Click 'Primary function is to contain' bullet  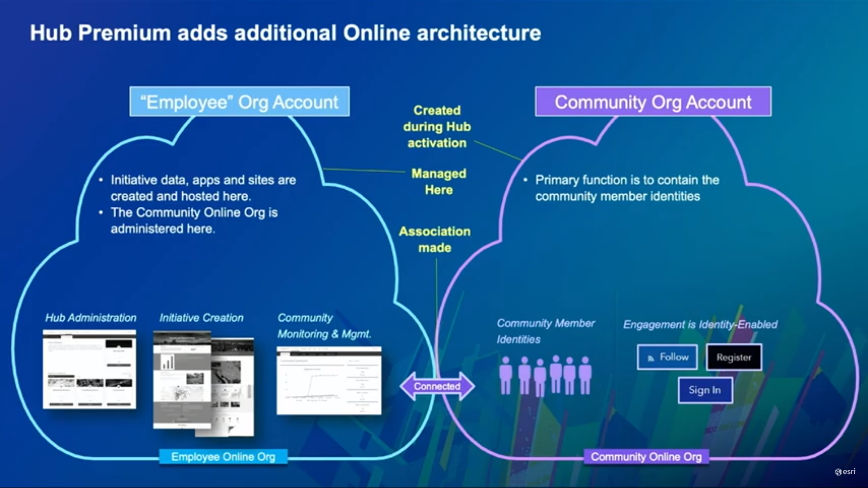pyautogui.click(x=627, y=188)
